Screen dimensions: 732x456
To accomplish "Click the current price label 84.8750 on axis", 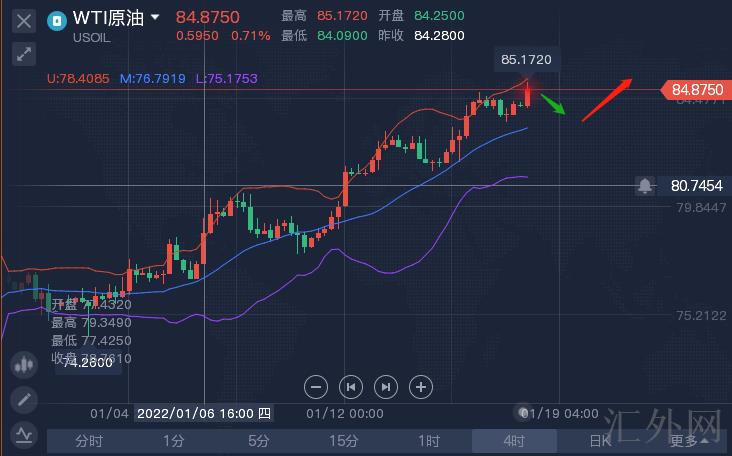I will pyautogui.click(x=697, y=90).
